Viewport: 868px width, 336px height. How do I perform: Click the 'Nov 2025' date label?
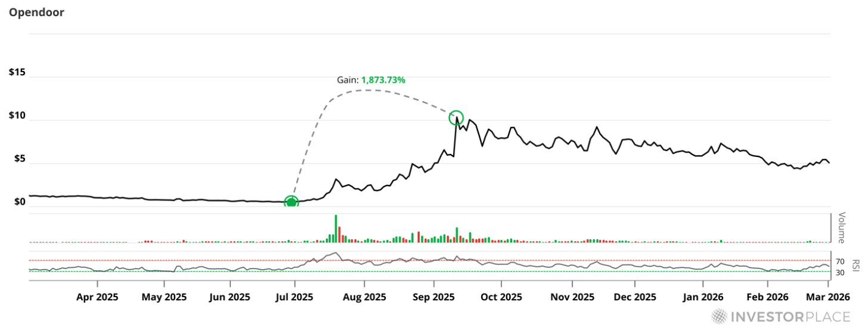(x=571, y=297)
